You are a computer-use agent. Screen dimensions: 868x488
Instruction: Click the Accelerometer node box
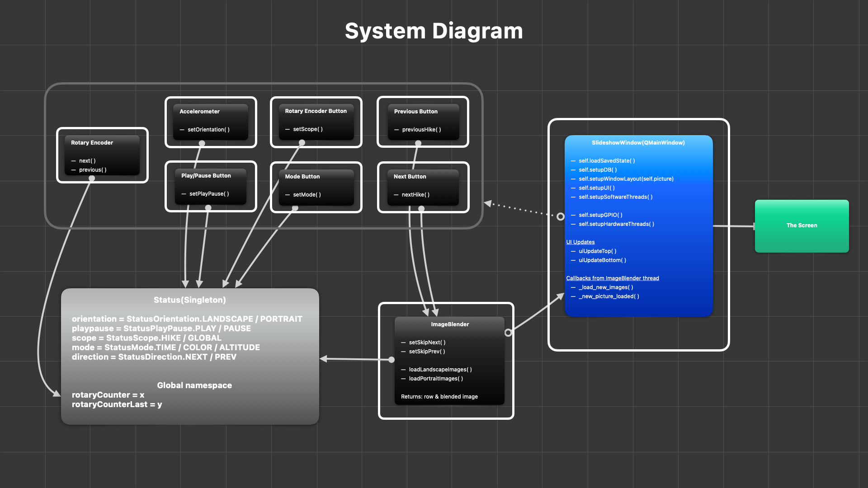coord(211,122)
